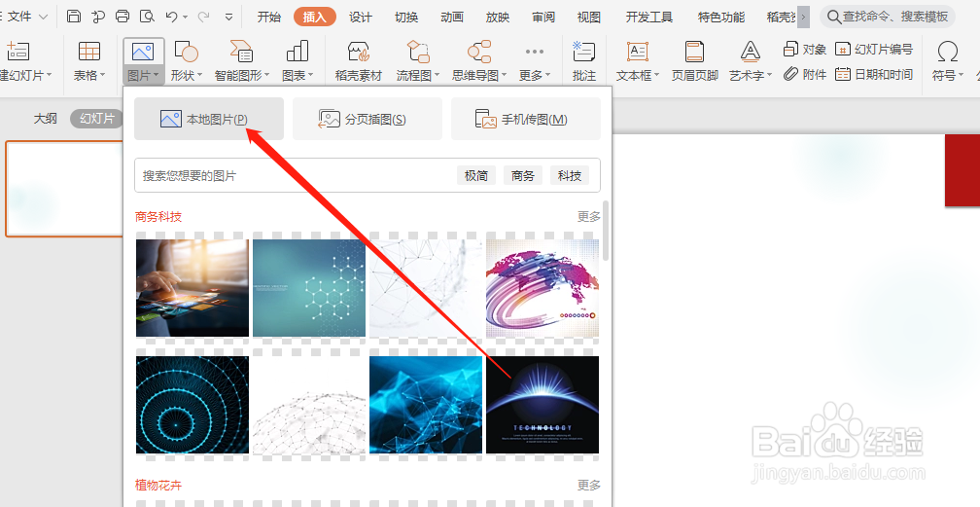Switch to the Animation (动画) tab
980x507 pixels.
click(452, 17)
